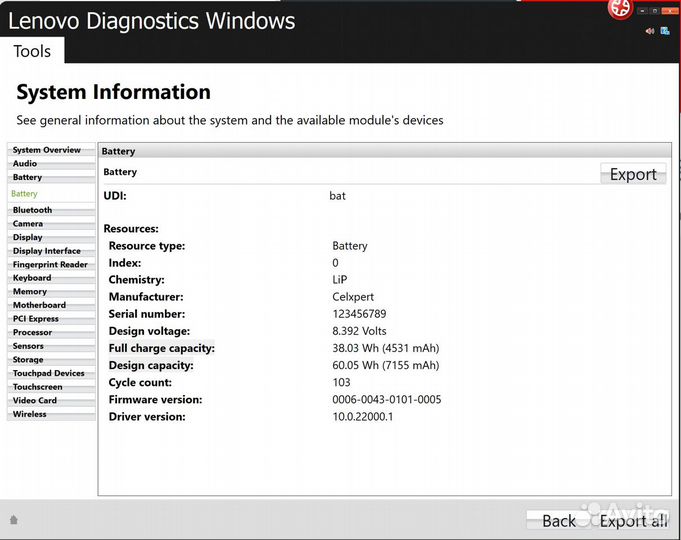Select System Overview in the sidebar
The height and width of the screenshot is (540, 681).
coord(51,150)
